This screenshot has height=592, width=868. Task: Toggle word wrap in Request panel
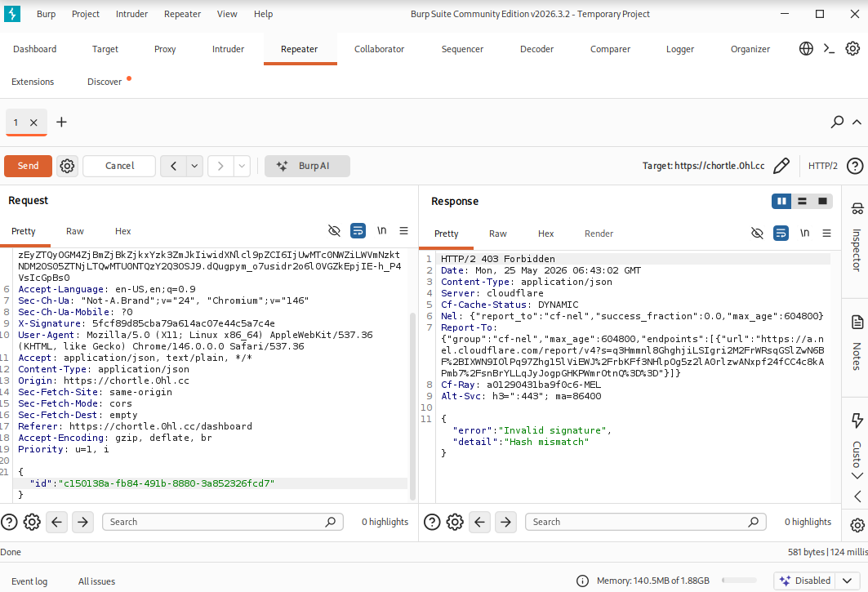358,230
